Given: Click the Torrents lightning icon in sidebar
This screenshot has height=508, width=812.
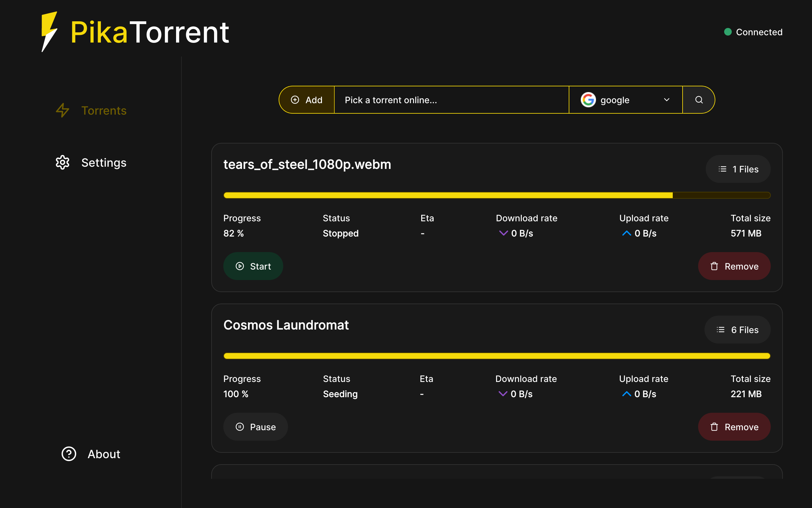Looking at the screenshot, I should pyautogui.click(x=62, y=110).
